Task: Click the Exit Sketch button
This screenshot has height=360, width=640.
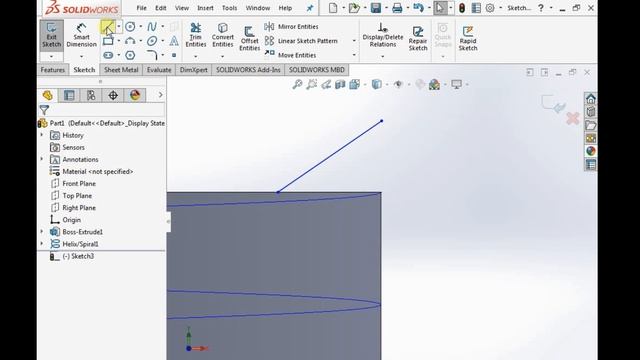Action: 51,35
